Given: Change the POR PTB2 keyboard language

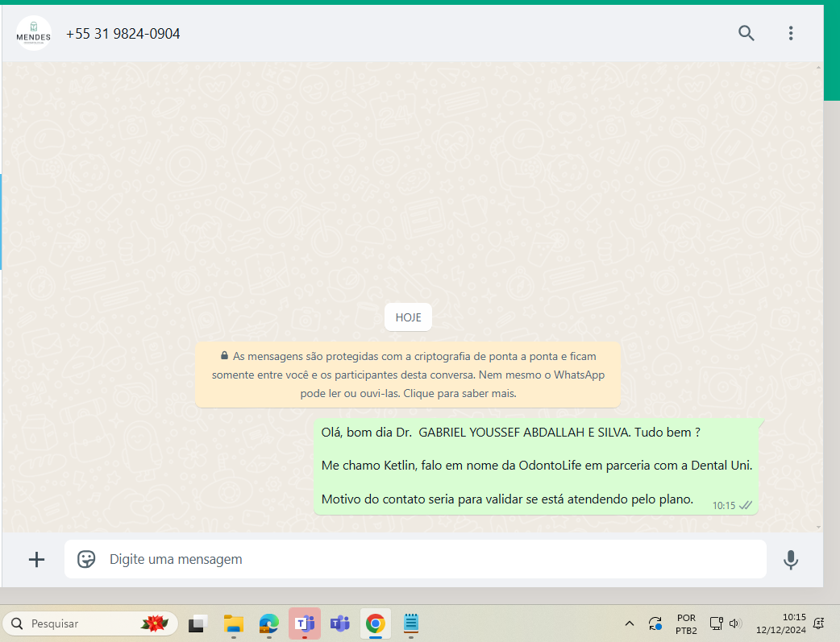Looking at the screenshot, I should (x=686, y=623).
